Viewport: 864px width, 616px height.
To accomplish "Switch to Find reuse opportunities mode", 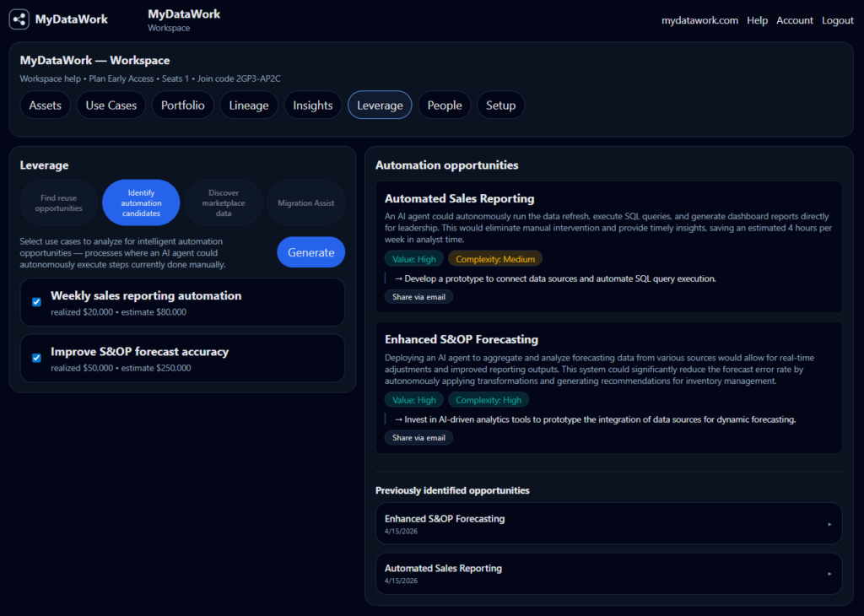I will coord(58,203).
